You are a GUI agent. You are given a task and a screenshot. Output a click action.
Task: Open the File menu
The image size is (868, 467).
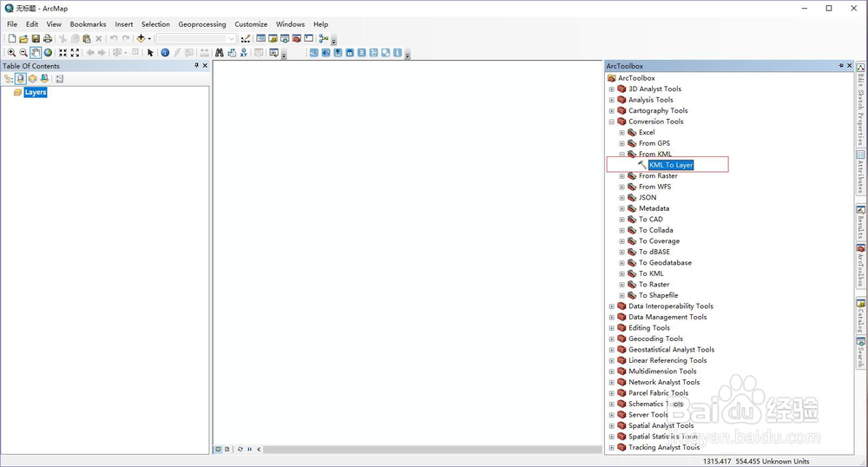coord(12,24)
